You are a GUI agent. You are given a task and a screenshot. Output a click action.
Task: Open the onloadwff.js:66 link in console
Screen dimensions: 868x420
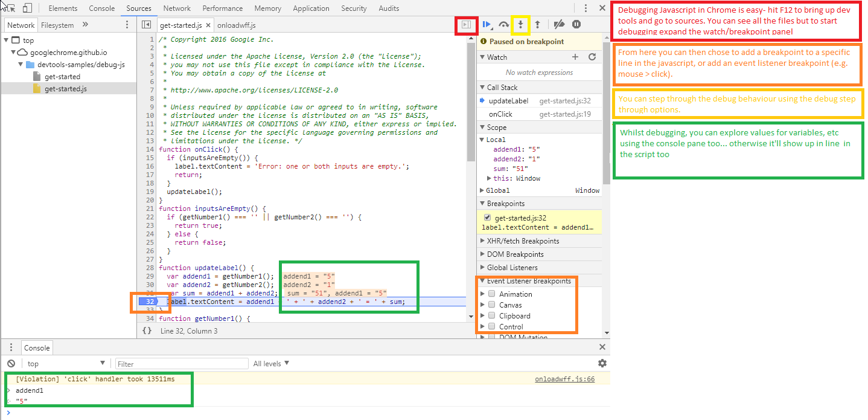tap(564, 379)
